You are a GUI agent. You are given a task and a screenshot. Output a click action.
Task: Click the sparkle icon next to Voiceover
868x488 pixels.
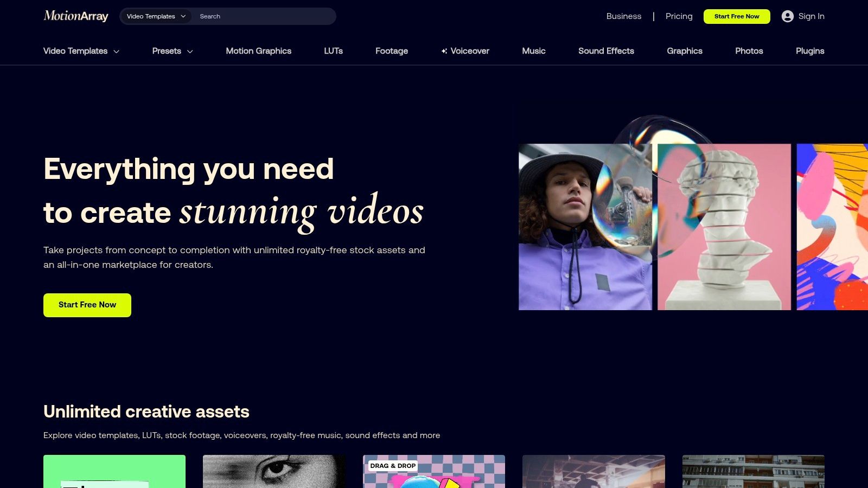coord(444,50)
